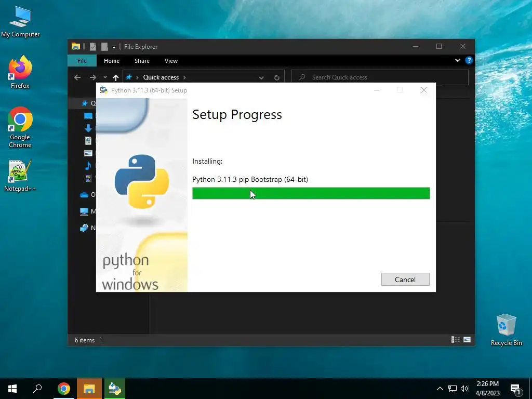
Task: Select the My Computer desktop icon
Action: tap(20, 22)
